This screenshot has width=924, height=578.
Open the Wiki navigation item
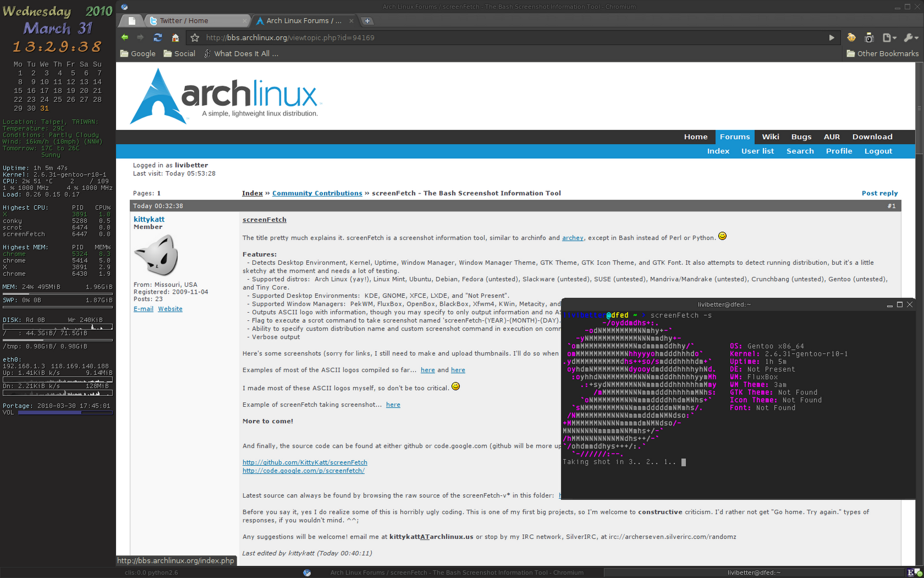tap(770, 137)
